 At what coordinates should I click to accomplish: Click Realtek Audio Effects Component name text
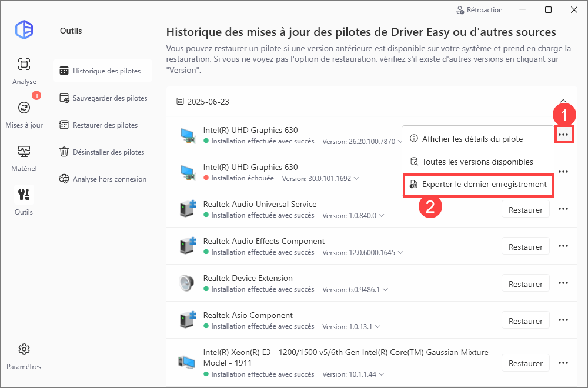(264, 241)
